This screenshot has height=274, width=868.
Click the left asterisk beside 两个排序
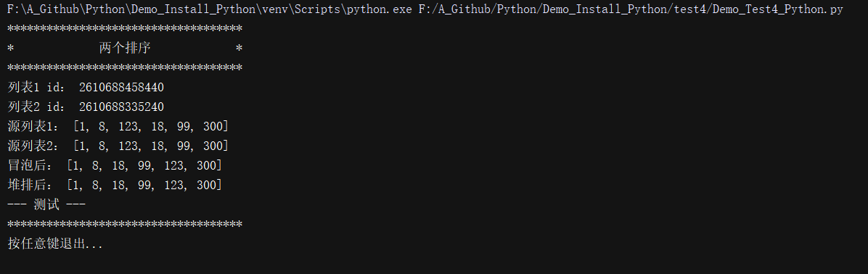point(10,49)
